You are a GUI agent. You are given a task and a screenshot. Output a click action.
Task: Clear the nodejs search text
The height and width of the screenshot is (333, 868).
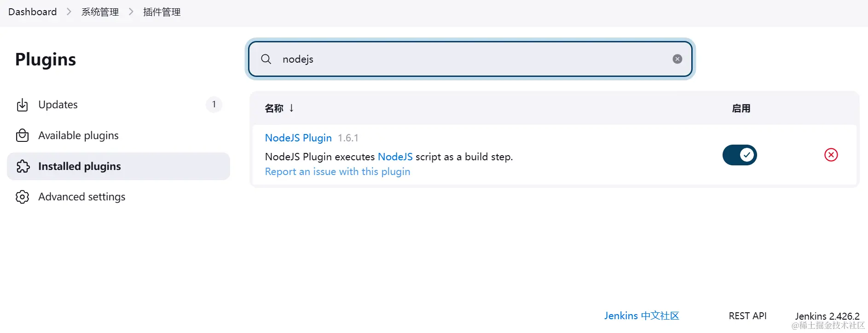(x=677, y=58)
